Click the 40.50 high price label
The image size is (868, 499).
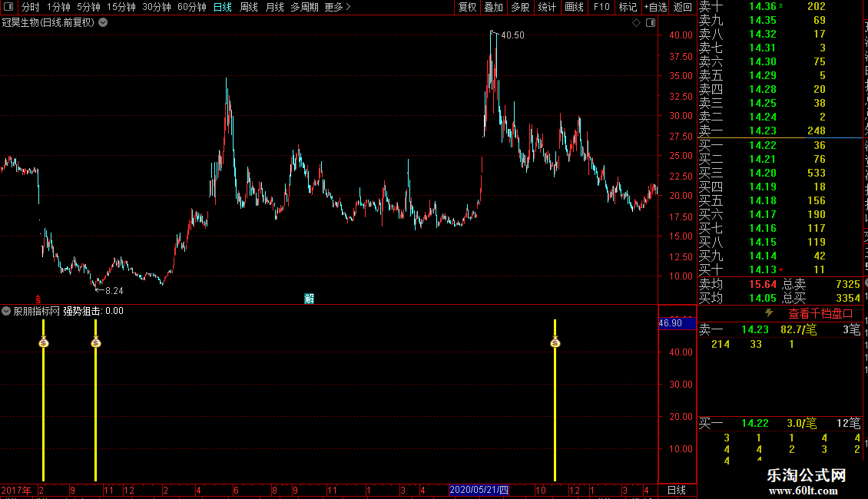[x=512, y=35]
